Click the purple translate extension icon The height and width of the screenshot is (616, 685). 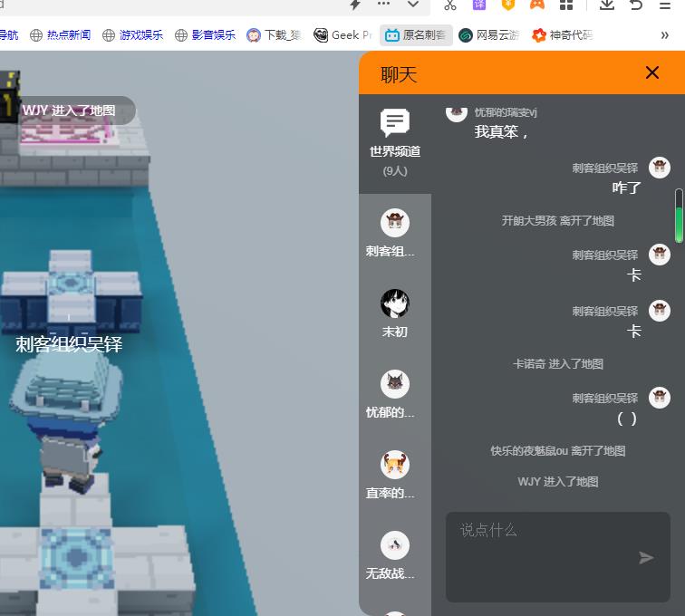479,5
